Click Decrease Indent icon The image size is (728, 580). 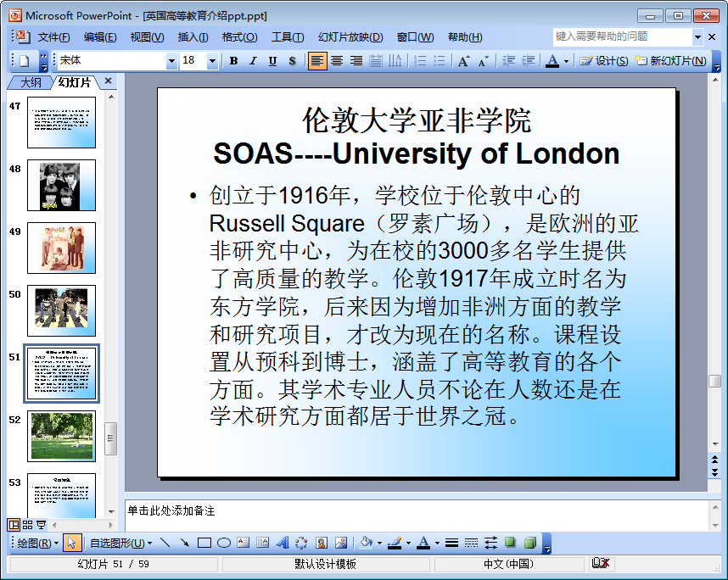[508, 61]
